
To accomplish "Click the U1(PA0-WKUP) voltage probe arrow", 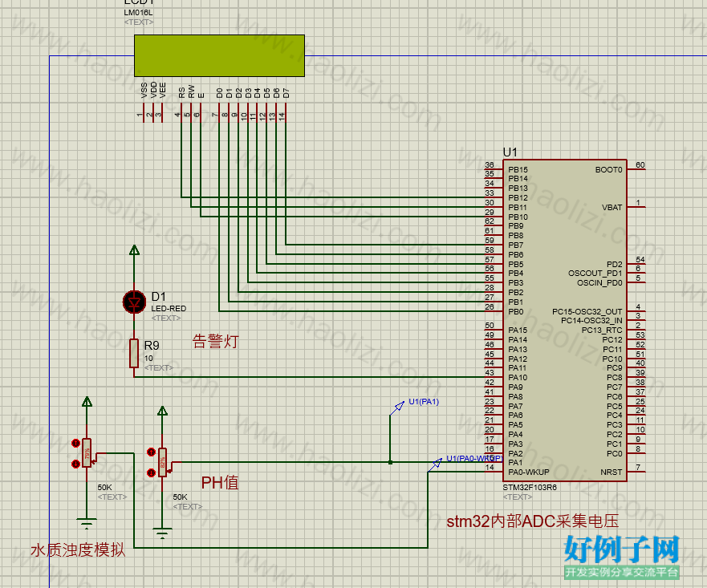I will [x=435, y=464].
